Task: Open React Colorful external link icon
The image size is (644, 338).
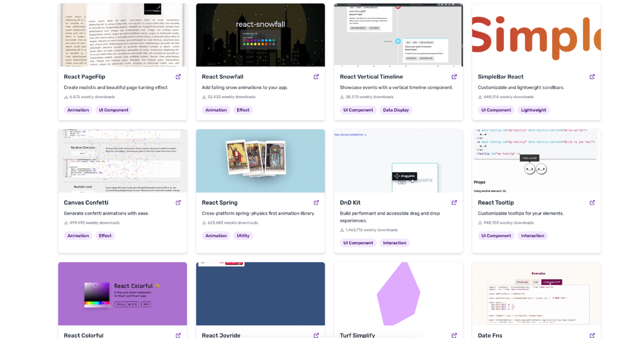Action: [x=178, y=335]
